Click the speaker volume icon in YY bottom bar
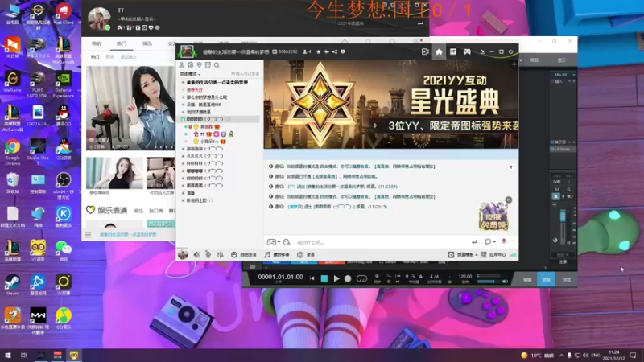The image size is (644, 362). pos(196,255)
